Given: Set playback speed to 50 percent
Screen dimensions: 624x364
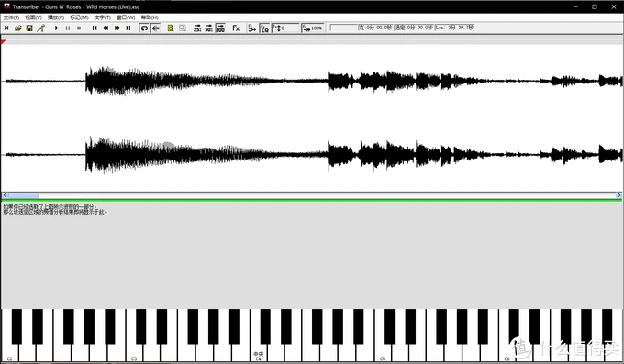Looking at the screenshot, I should (208, 28).
